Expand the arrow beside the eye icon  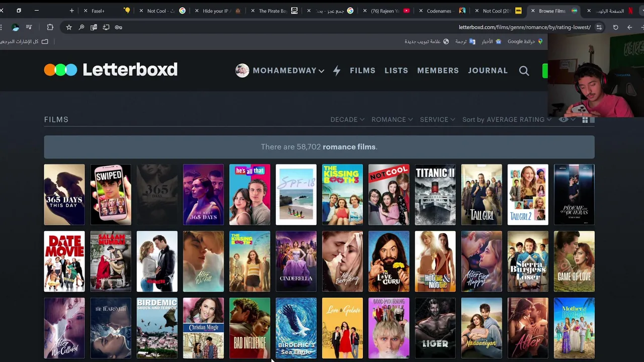[573, 120]
